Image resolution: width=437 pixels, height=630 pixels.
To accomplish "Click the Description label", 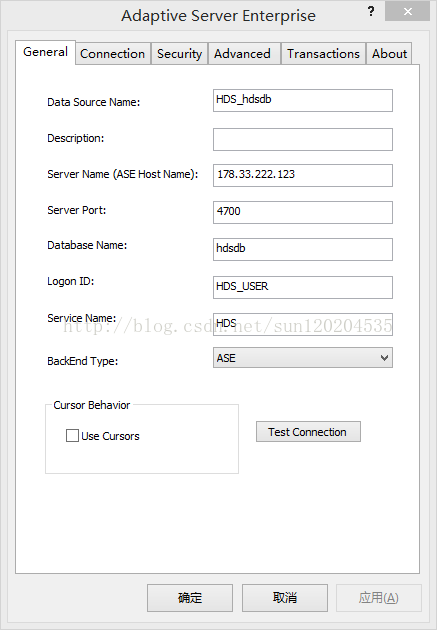I will pos(76,138).
